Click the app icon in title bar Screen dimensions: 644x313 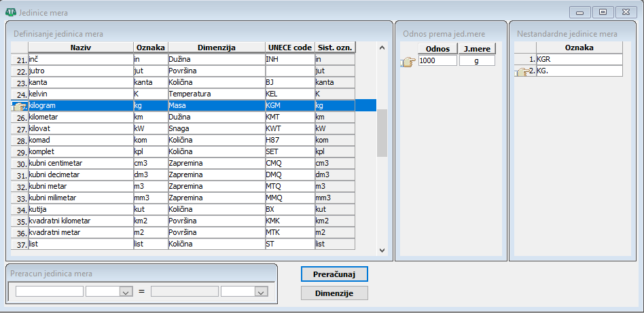point(10,12)
